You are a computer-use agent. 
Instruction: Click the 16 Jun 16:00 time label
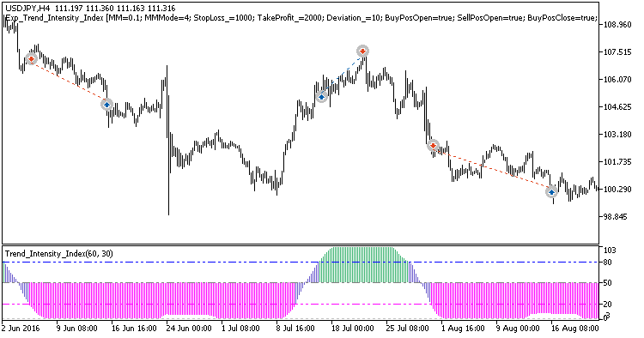tap(134, 329)
